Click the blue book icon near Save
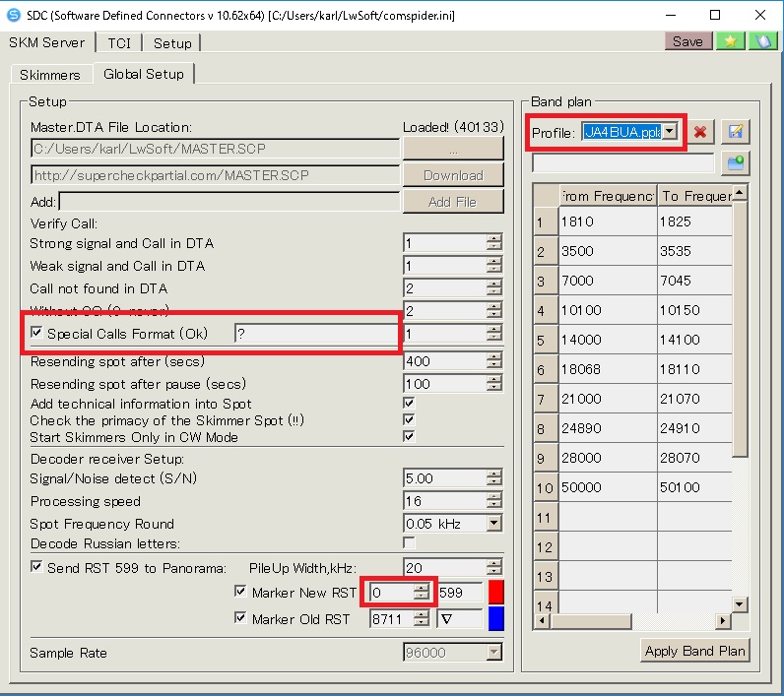The height and width of the screenshot is (696, 784). pos(763,41)
